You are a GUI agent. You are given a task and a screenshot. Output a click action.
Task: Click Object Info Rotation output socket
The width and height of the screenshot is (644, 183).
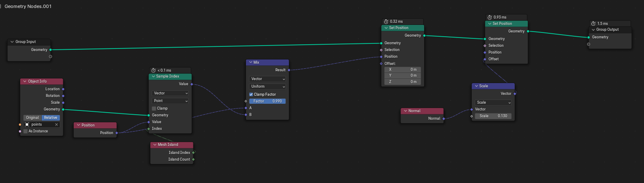(x=63, y=96)
